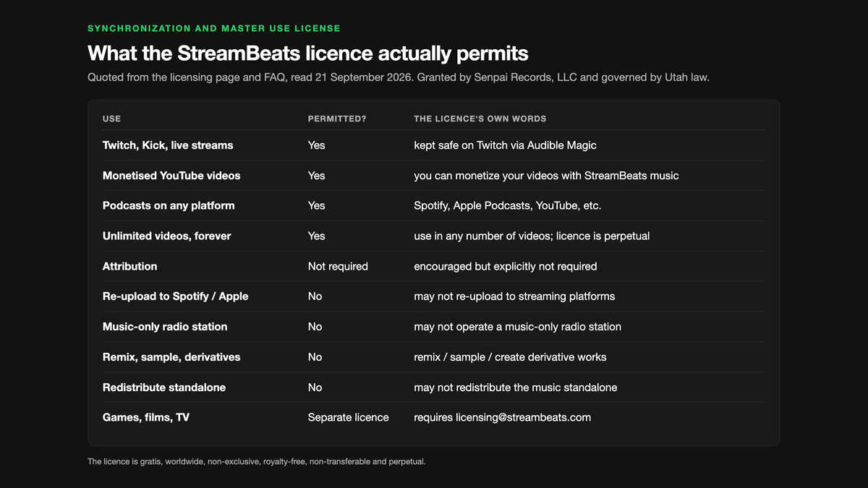
Task: Click 'THE LICENCE'S OWN WORDS' column header
Action: click(x=480, y=119)
